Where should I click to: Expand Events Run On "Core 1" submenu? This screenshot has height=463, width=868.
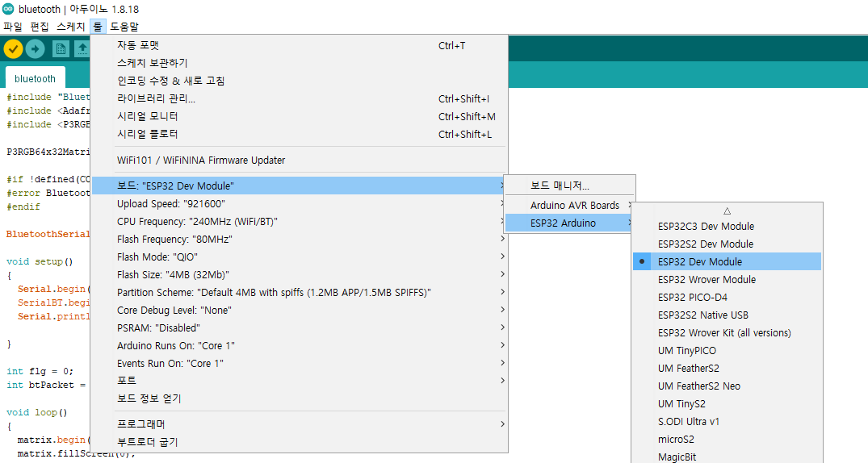(x=299, y=363)
